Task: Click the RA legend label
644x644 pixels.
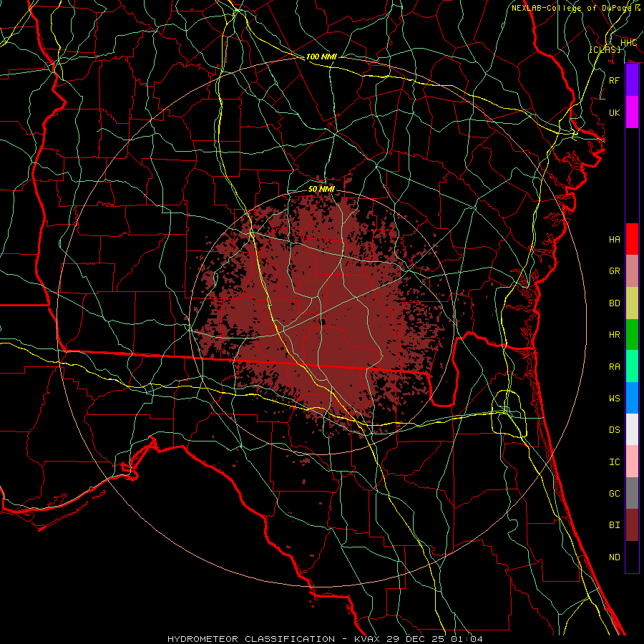Action: point(615,366)
